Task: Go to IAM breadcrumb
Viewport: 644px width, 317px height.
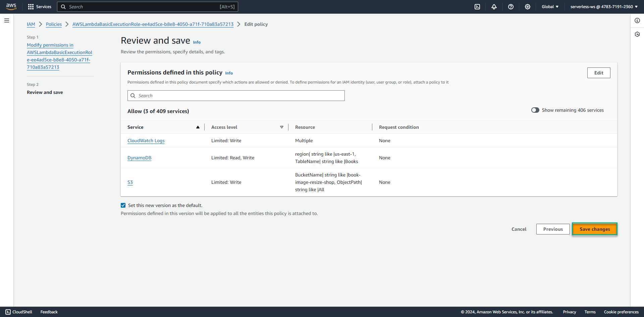Action: click(x=31, y=24)
